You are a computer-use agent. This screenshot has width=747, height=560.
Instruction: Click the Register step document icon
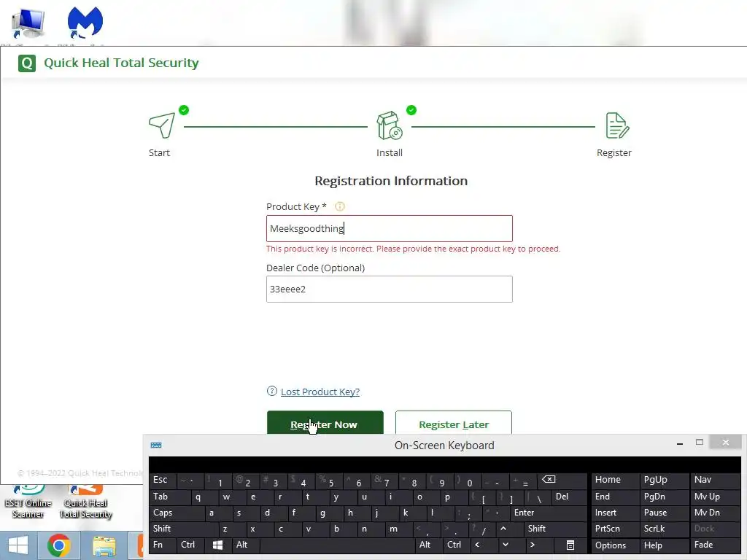pyautogui.click(x=617, y=125)
